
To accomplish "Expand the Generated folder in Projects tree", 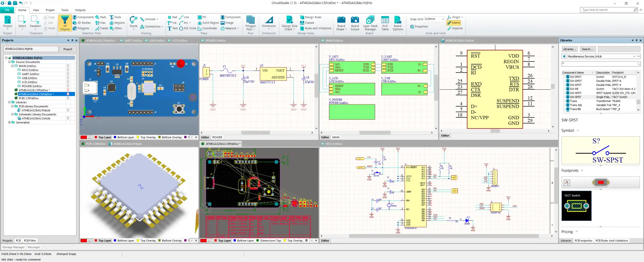I will (x=9, y=123).
